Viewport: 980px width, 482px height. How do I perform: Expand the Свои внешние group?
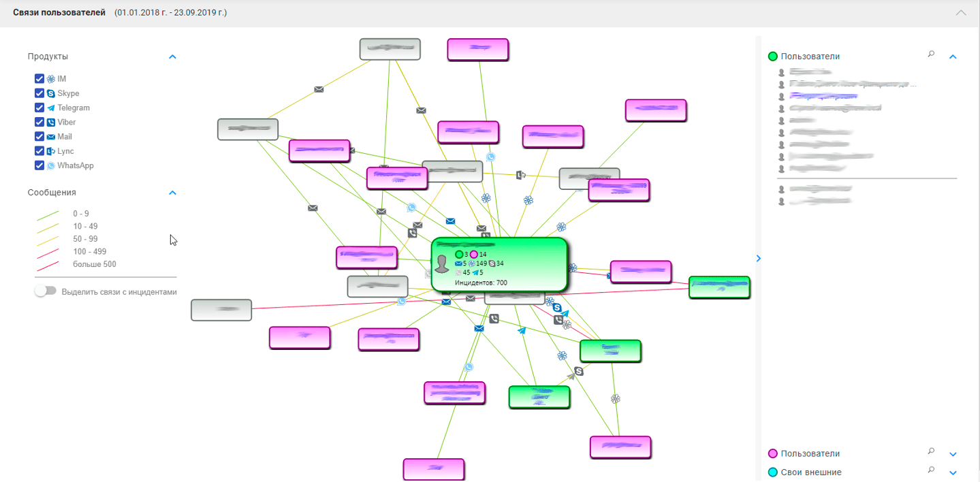pyautogui.click(x=953, y=472)
